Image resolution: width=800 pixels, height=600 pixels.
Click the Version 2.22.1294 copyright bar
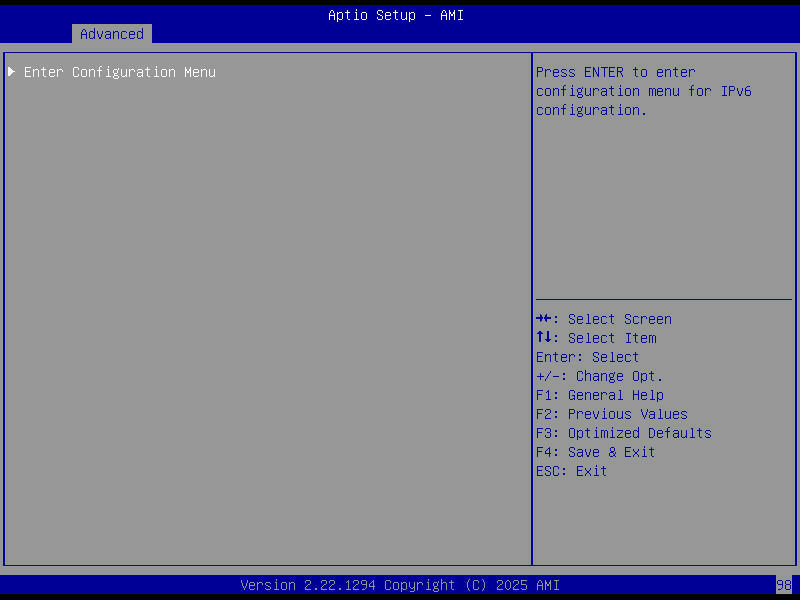pyautogui.click(x=399, y=584)
